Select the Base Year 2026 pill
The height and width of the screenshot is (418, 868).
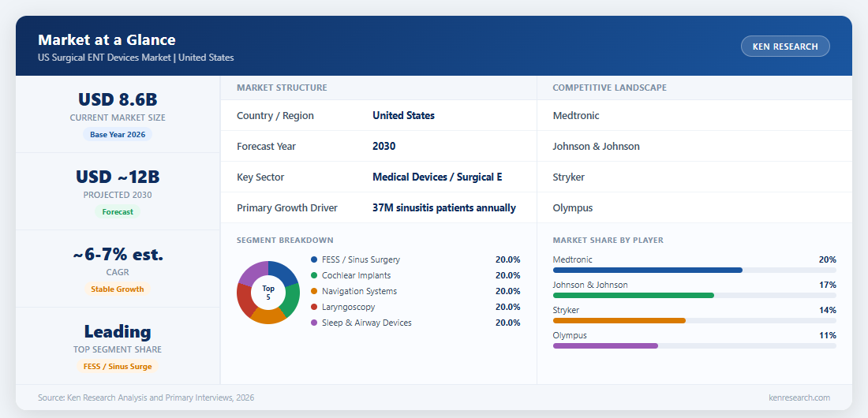118,135
